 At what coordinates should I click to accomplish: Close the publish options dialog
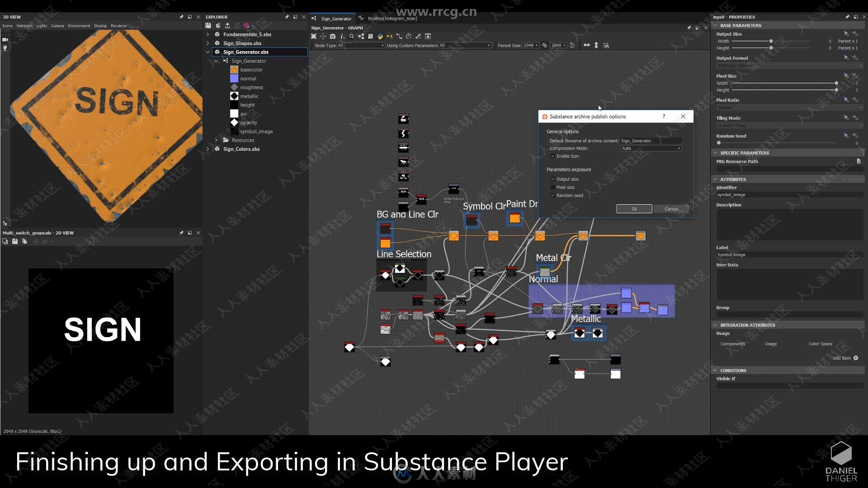(x=683, y=117)
